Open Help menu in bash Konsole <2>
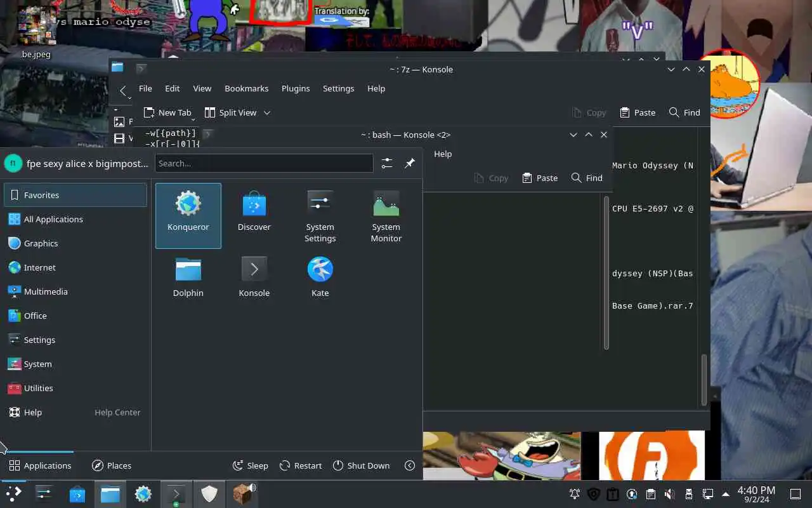The height and width of the screenshot is (508, 812). tap(443, 154)
